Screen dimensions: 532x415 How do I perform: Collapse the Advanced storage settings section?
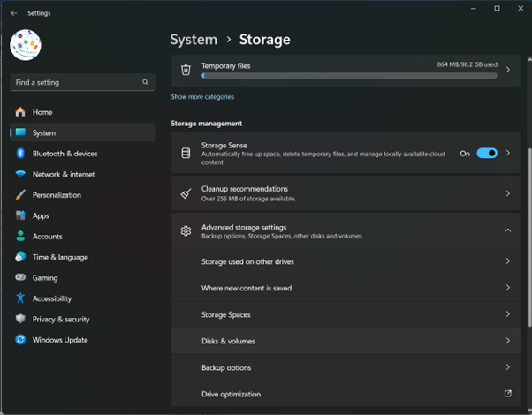(507, 230)
